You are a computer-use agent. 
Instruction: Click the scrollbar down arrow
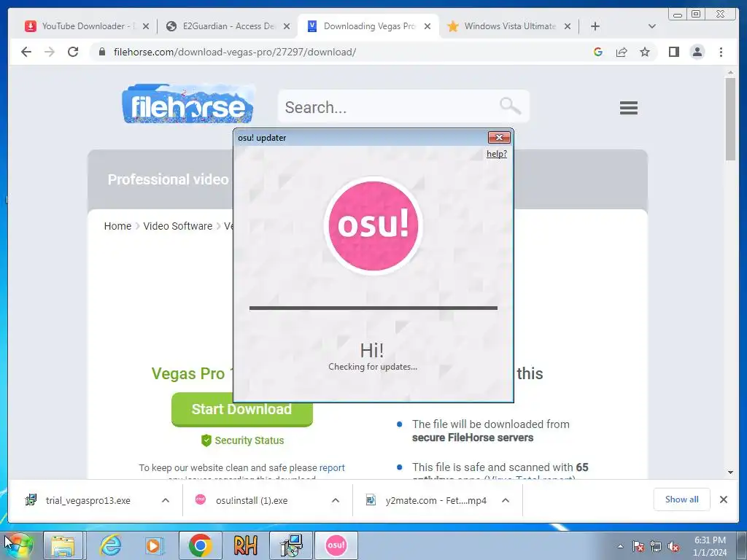730,472
